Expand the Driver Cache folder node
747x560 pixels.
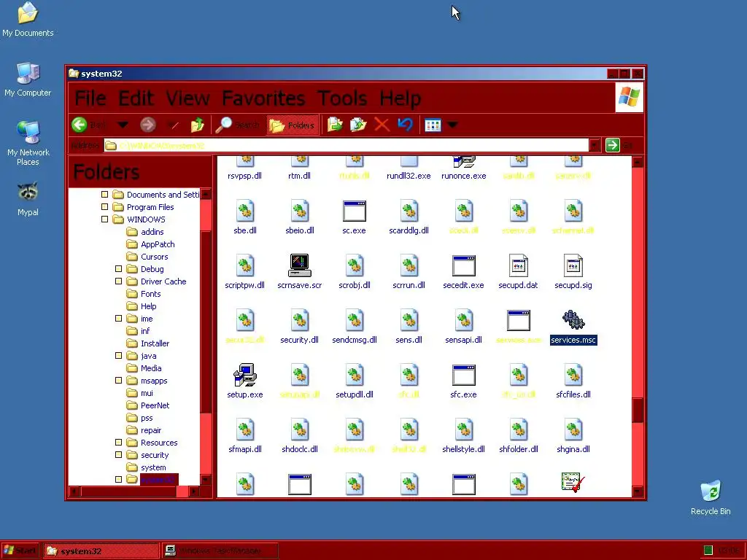coord(119,281)
